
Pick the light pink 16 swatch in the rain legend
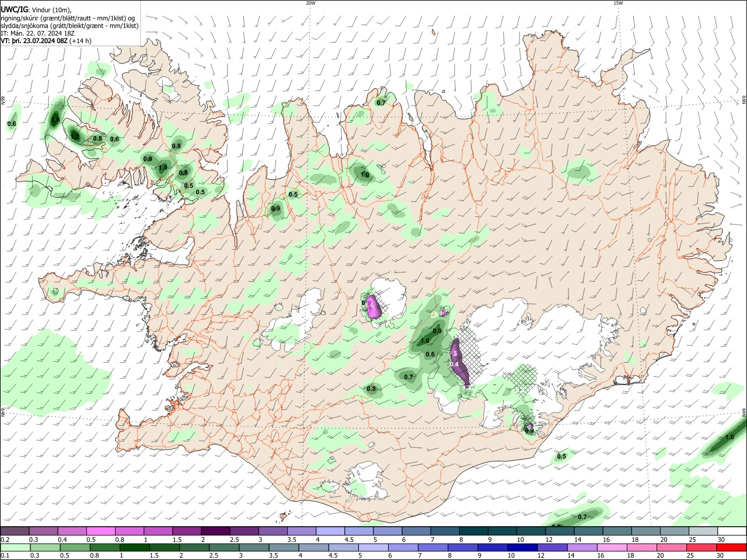[612, 547]
